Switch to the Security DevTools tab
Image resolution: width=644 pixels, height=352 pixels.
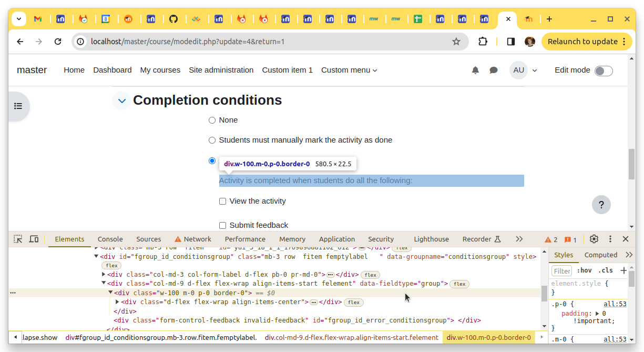pyautogui.click(x=381, y=239)
